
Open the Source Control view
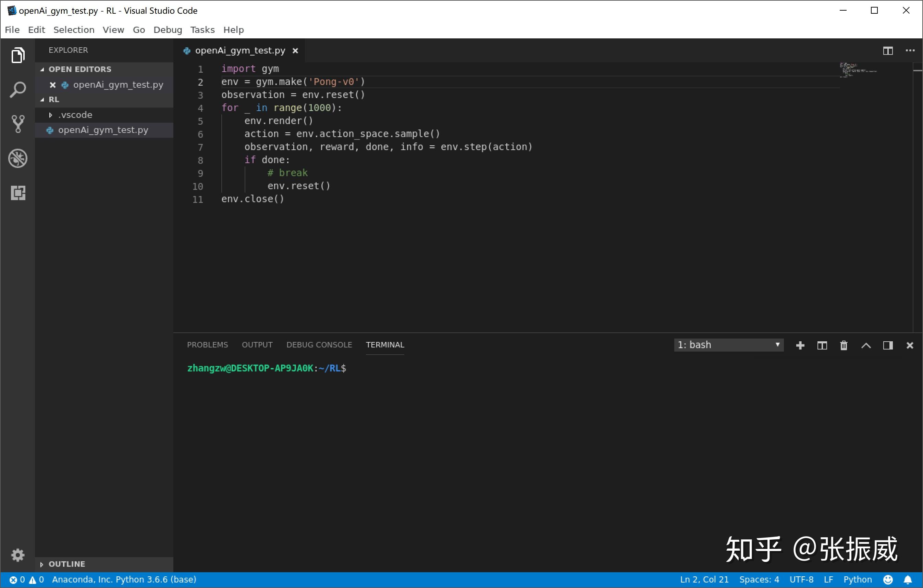pyautogui.click(x=17, y=124)
